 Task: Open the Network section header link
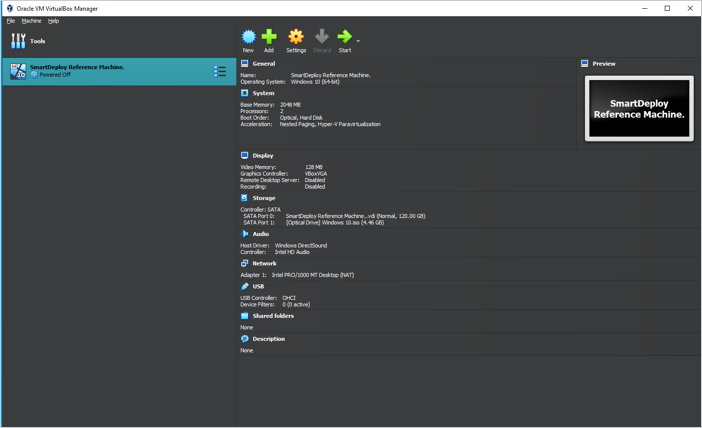tap(264, 263)
